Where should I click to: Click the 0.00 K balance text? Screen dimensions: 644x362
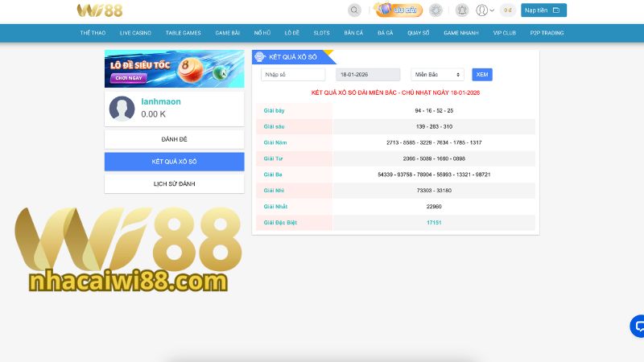pyautogui.click(x=153, y=114)
